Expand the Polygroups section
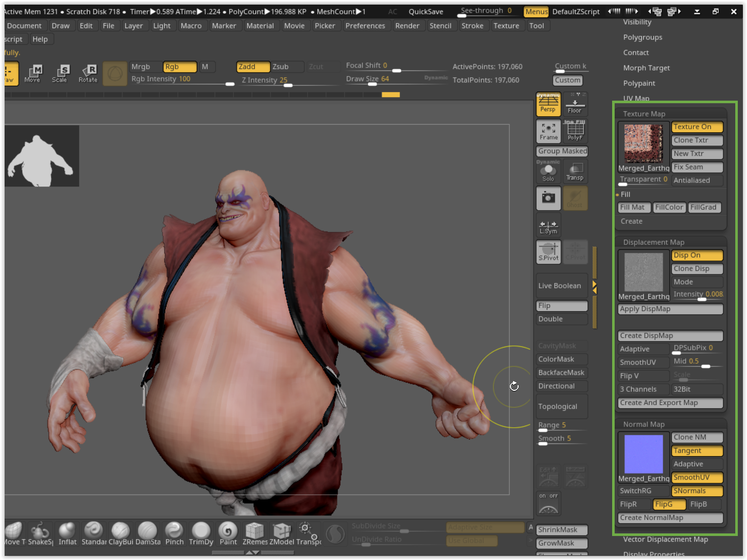747x560 pixels. [642, 37]
